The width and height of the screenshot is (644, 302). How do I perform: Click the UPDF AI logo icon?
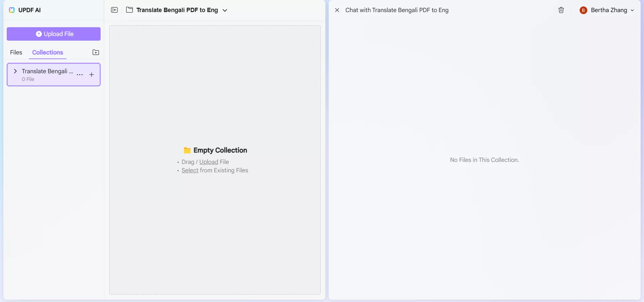(12, 10)
